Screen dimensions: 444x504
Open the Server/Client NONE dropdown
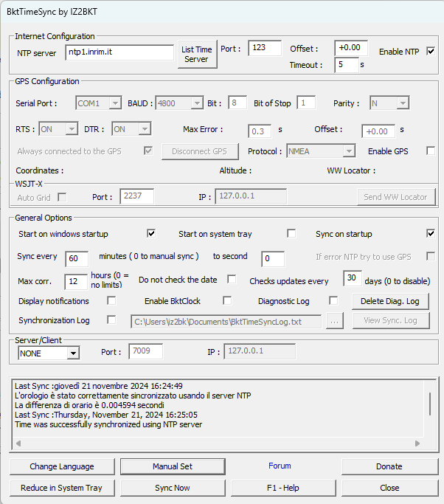(x=49, y=353)
